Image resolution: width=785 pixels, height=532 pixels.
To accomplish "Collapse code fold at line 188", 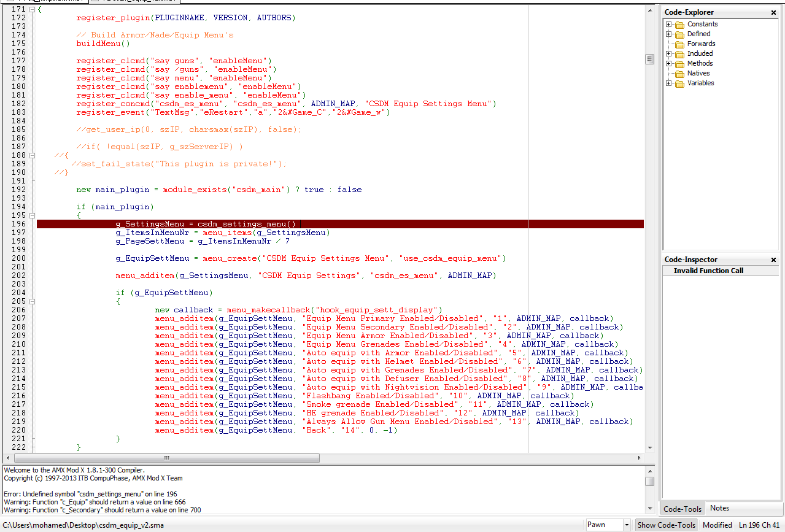I will (33, 155).
